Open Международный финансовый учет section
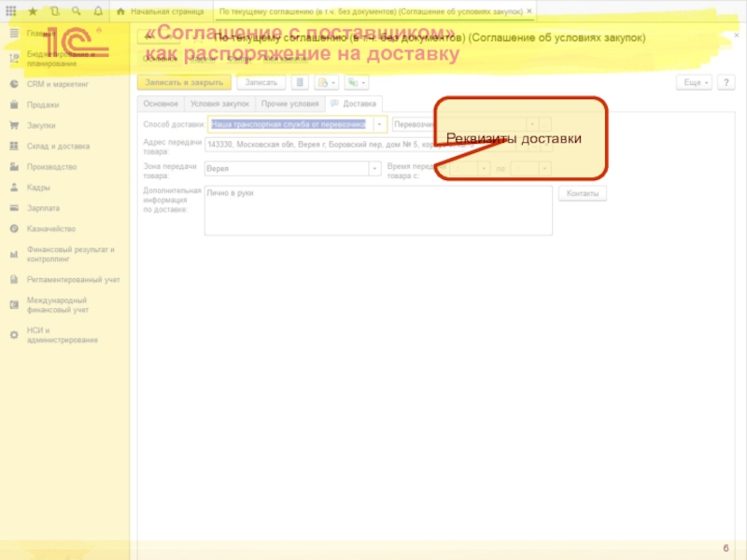747x560 pixels. (58, 305)
